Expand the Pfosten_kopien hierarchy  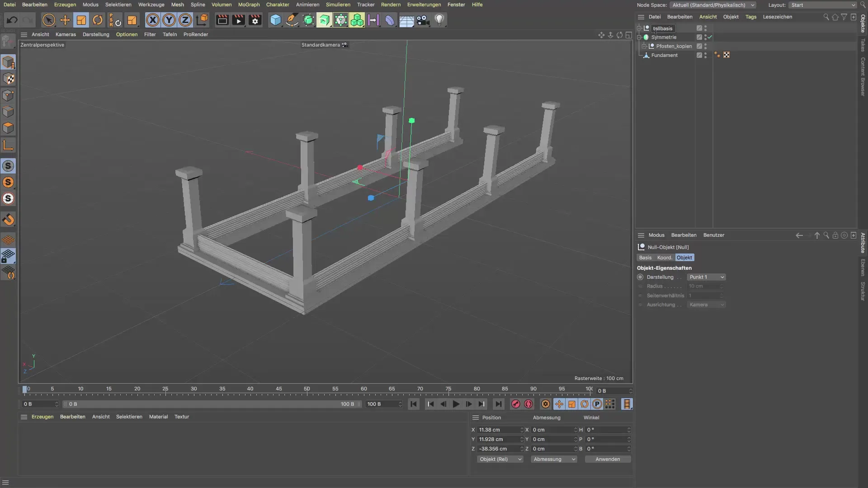click(x=644, y=46)
